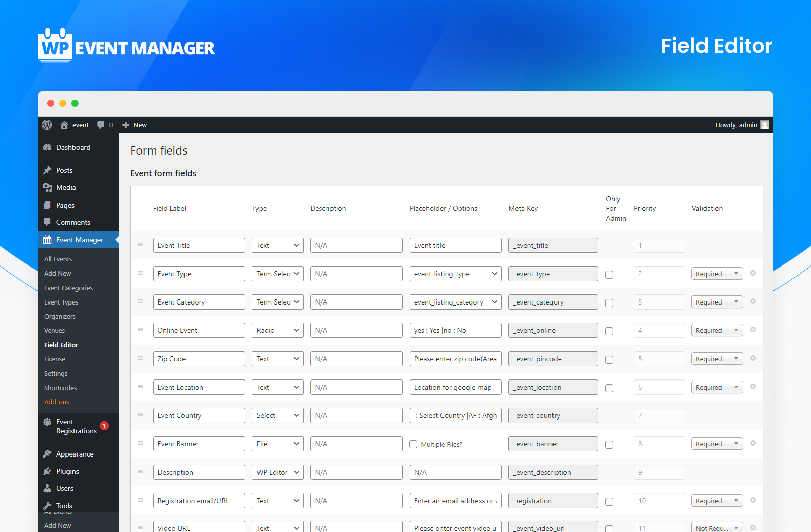Open the License submenu link
Image resolution: width=811 pixels, height=532 pixels.
coord(55,359)
